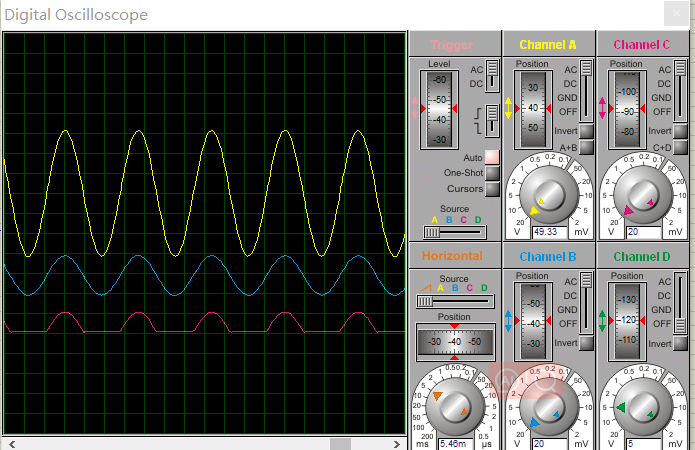Click Channel A yellow coarse knob pointer
The image size is (695, 450).
[534, 210]
